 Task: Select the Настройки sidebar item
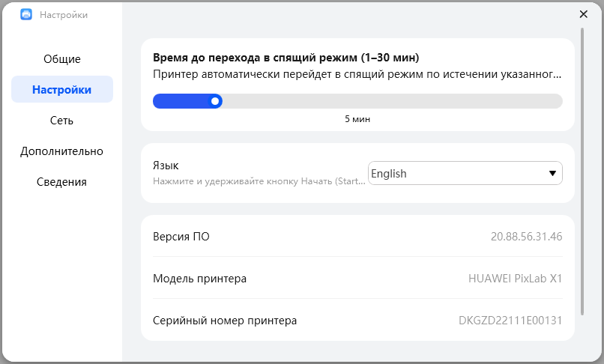click(62, 89)
